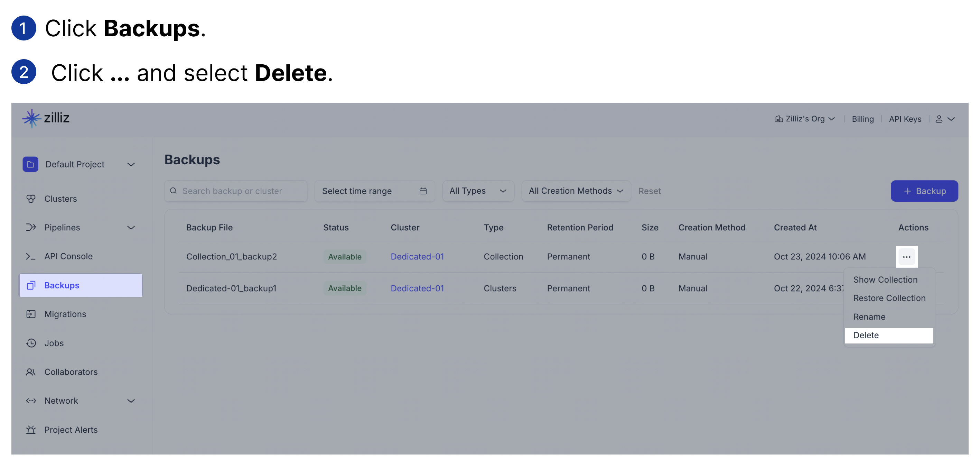Open actions menu for Collection_01_backup2

[907, 257]
